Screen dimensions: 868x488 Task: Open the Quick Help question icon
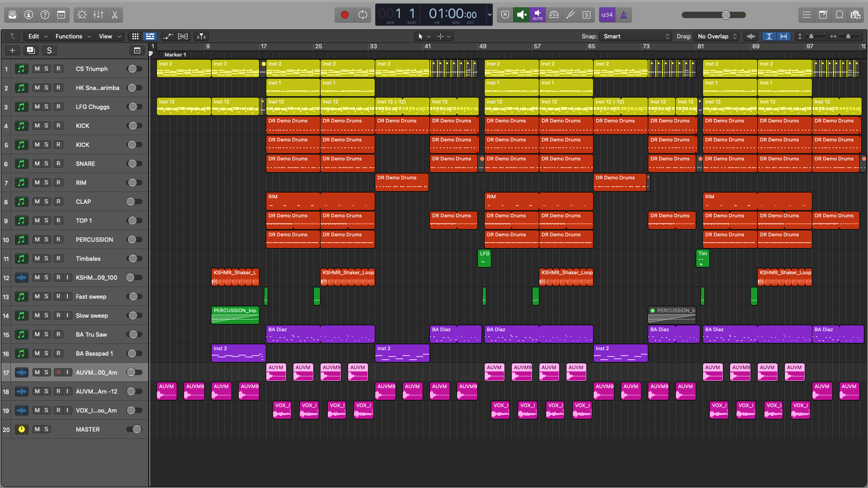tap(45, 15)
